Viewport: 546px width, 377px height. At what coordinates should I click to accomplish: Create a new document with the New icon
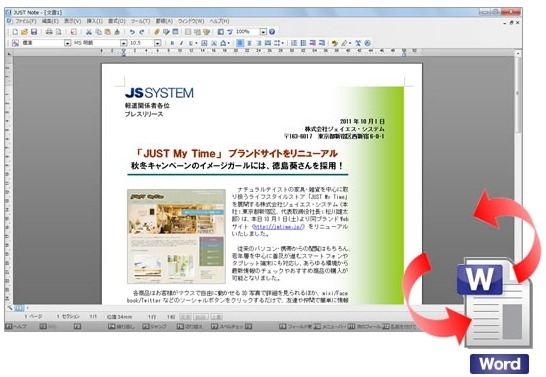[15, 32]
